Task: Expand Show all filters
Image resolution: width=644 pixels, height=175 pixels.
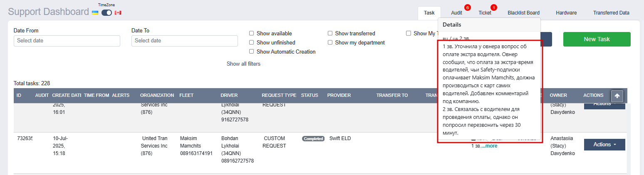Action: click(x=243, y=64)
